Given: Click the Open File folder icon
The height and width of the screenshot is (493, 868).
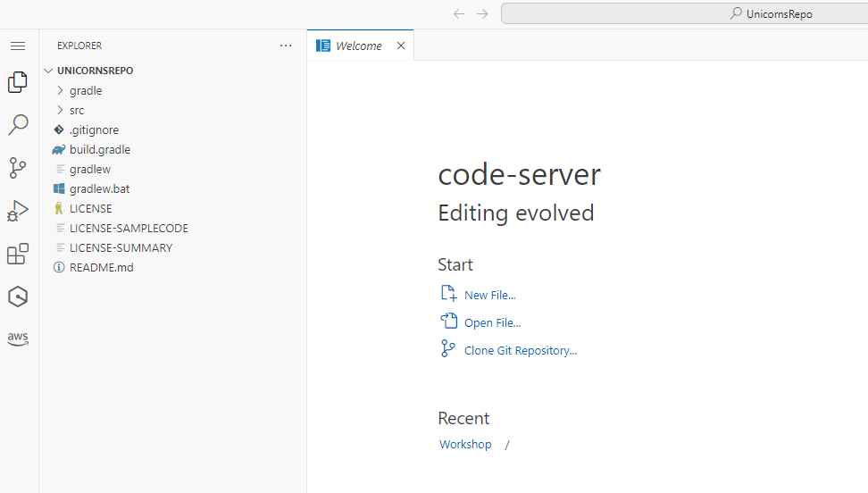Looking at the screenshot, I should point(448,321).
